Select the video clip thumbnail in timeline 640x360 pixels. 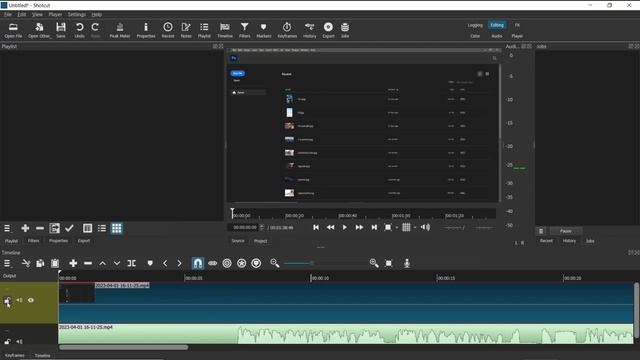[77, 293]
